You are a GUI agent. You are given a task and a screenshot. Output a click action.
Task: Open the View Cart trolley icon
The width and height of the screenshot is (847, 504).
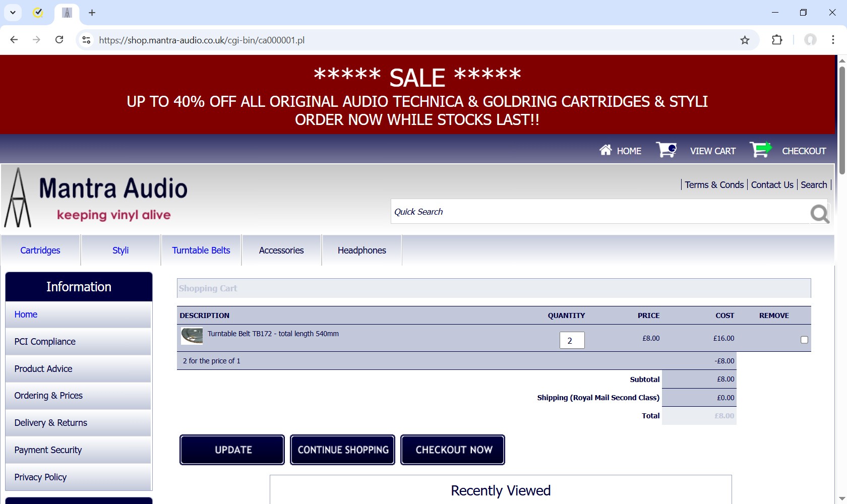(x=666, y=150)
